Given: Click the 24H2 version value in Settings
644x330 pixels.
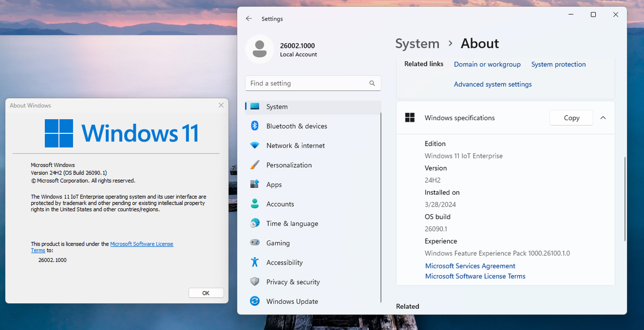Looking at the screenshot, I should 433,180.
